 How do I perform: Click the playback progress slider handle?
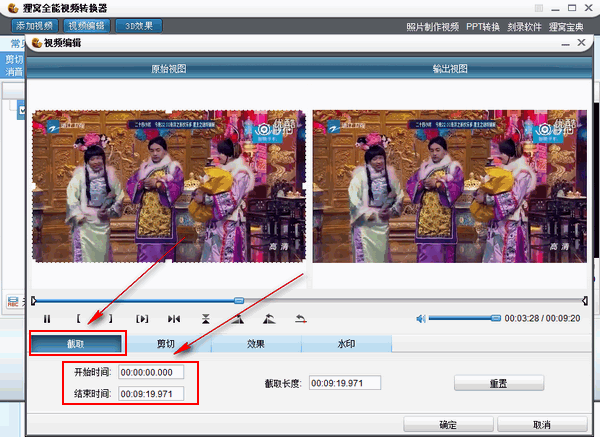[239, 300]
